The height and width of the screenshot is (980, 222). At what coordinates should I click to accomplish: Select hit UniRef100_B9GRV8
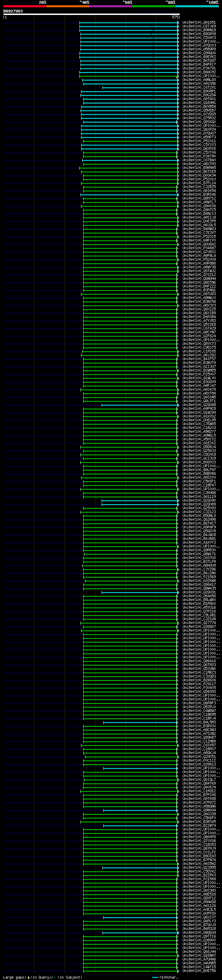tap(199, 34)
